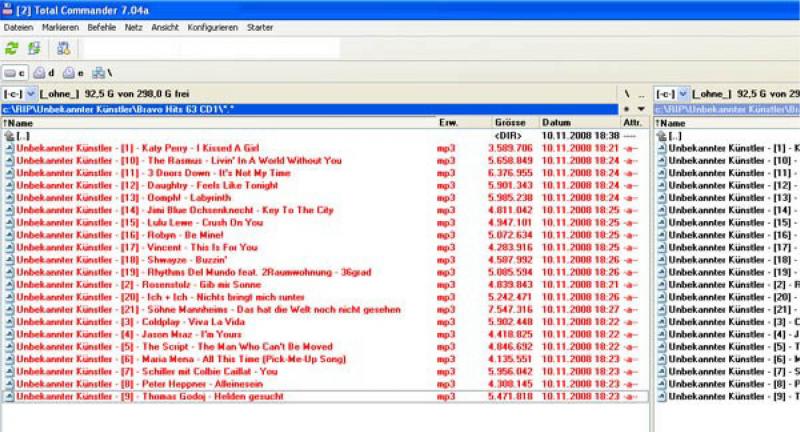Viewport: 800px width, 432px height.
Task: Open left panel directory history arrow
Action: (x=641, y=109)
